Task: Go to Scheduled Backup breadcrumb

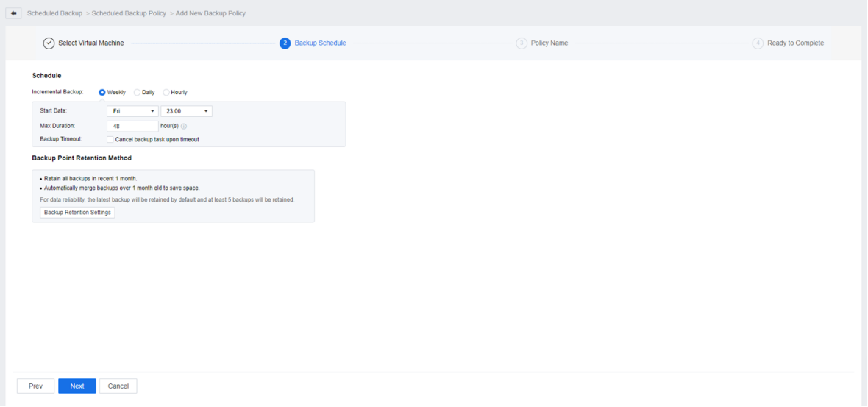Action: pos(55,13)
